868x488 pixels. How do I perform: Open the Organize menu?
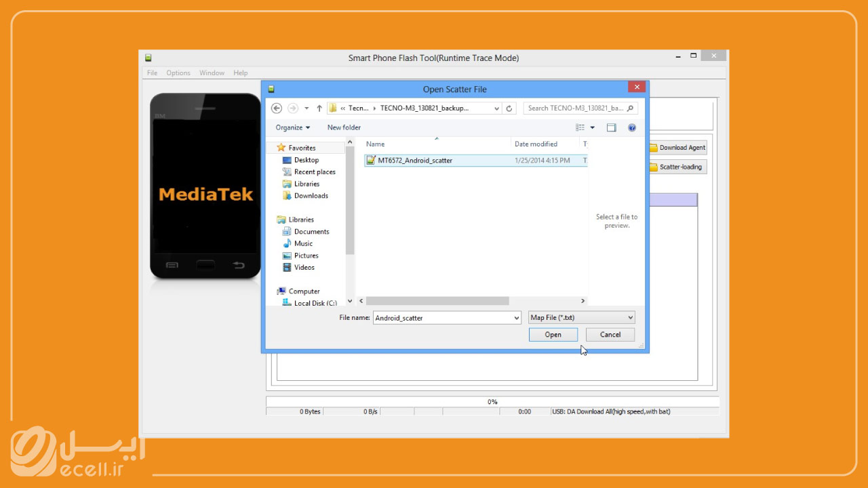(293, 127)
